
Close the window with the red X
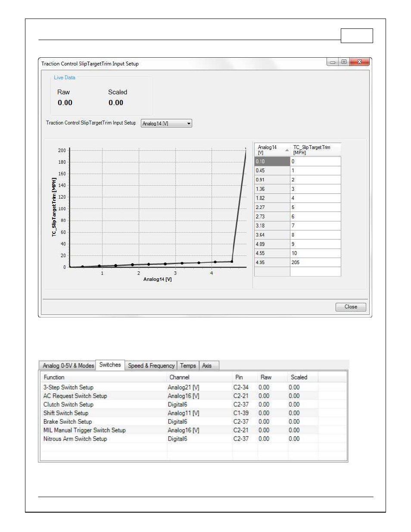click(x=359, y=62)
